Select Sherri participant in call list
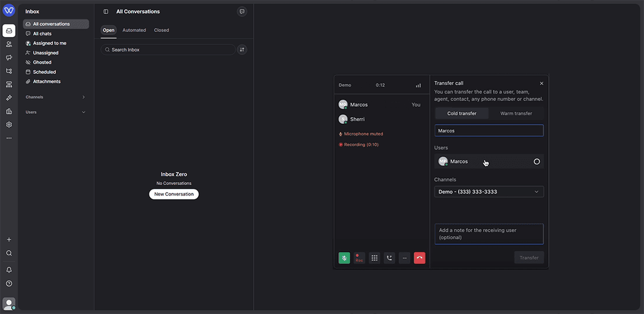Image resolution: width=644 pixels, height=314 pixels. click(380, 119)
